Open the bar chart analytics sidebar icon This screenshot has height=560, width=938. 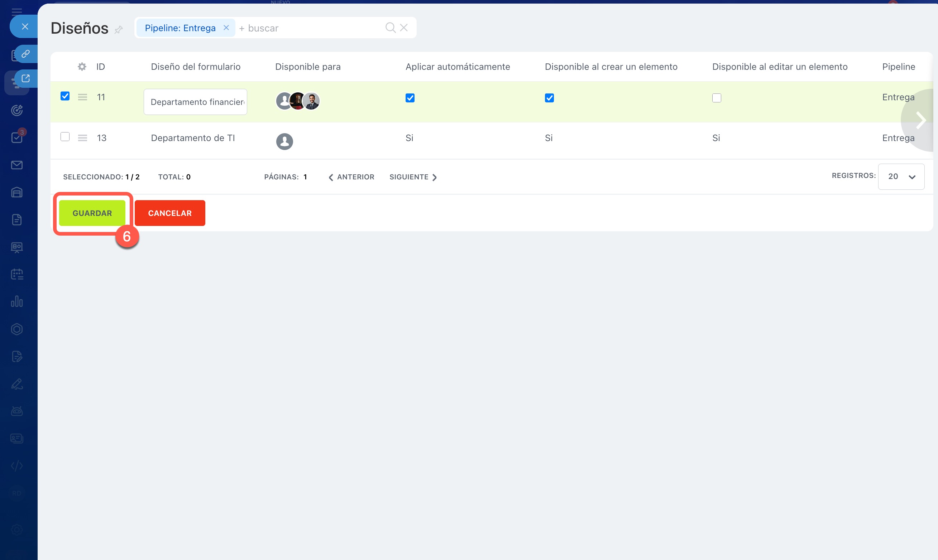(x=16, y=301)
